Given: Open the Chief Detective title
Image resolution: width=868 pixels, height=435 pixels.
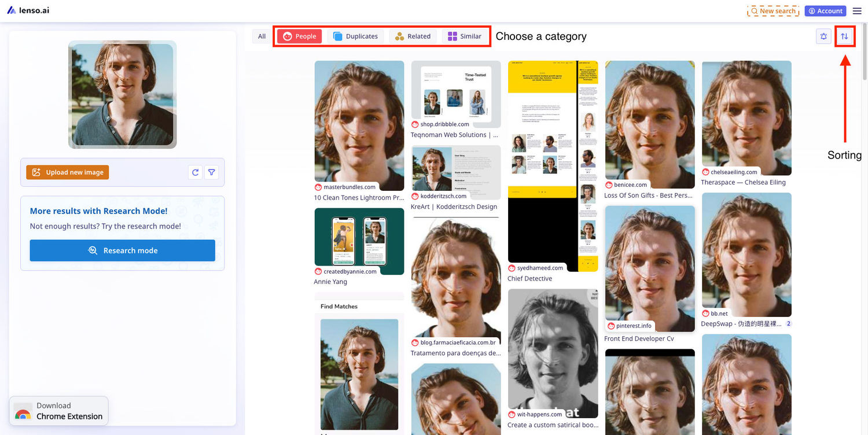Looking at the screenshot, I should click(x=530, y=279).
